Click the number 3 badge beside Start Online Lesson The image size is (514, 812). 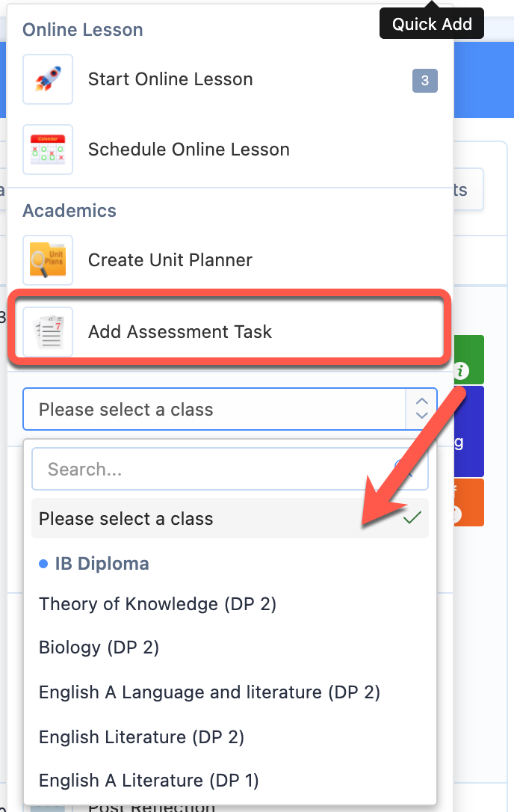point(425,80)
